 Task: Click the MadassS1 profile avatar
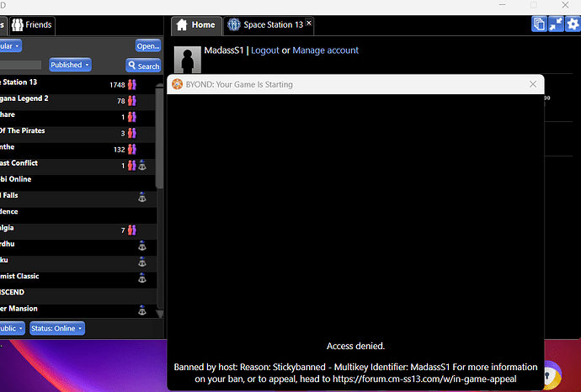pos(188,60)
